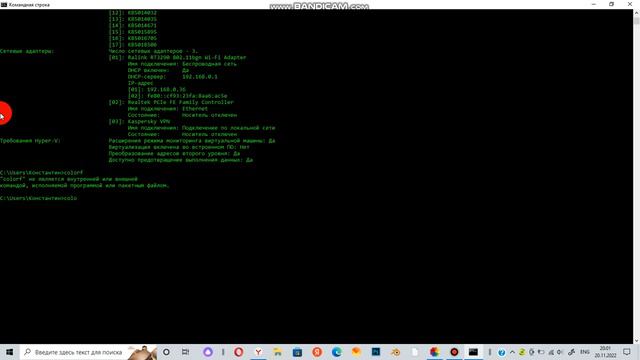The image size is (640, 360).
Task: Launch Photoshop from the taskbar
Action: 376,352
